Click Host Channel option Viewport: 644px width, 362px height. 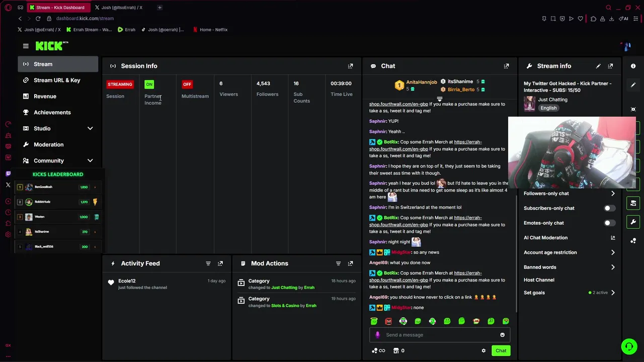coord(539,280)
